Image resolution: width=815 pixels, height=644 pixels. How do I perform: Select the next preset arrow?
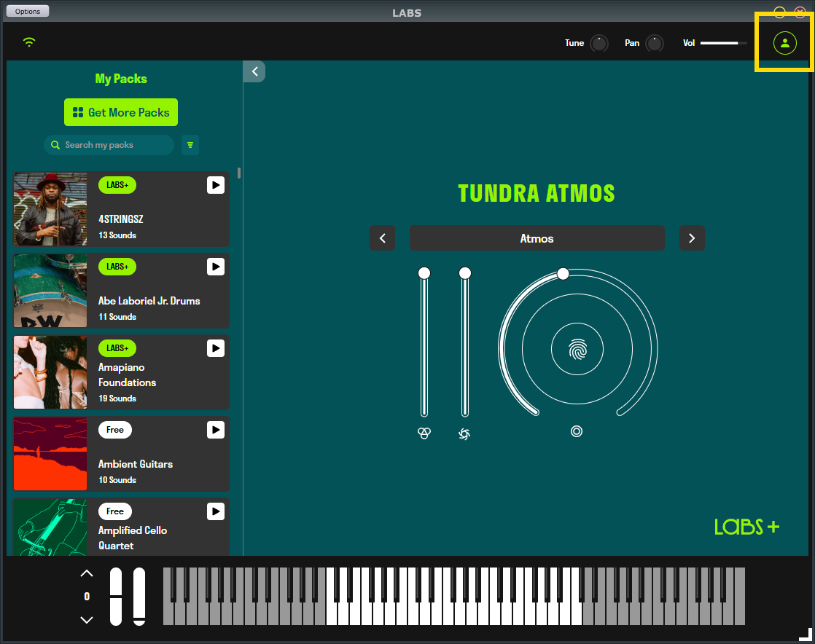pyautogui.click(x=692, y=238)
